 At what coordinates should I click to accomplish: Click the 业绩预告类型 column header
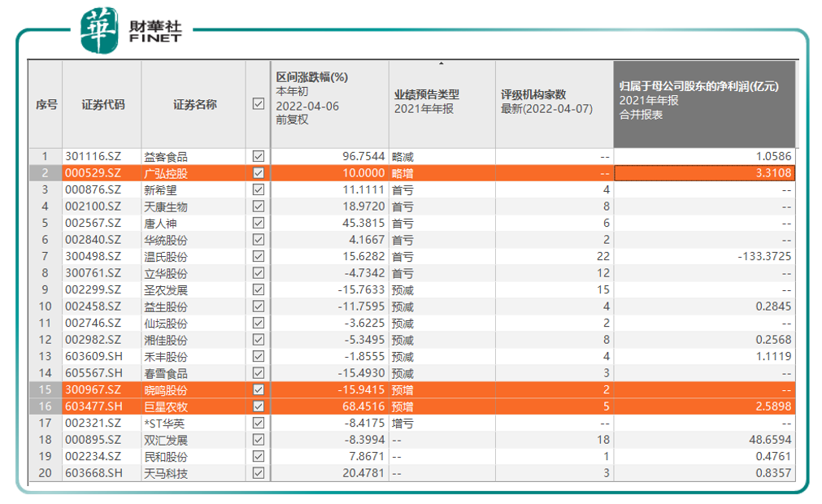442,105
